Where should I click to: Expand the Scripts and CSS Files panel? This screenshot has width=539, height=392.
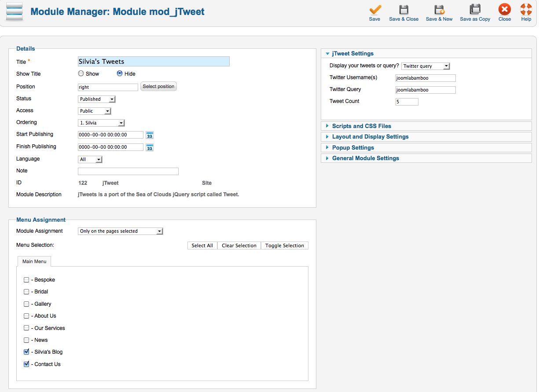click(426, 126)
